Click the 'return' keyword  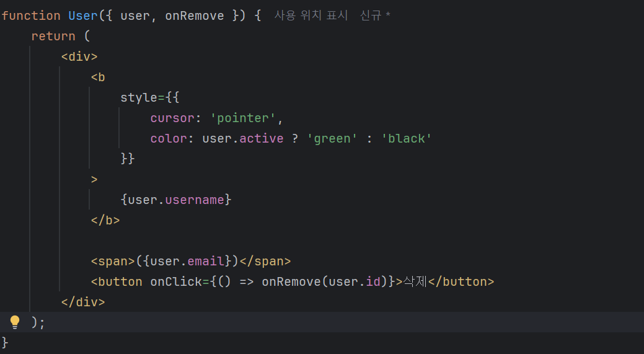pyautogui.click(x=53, y=36)
